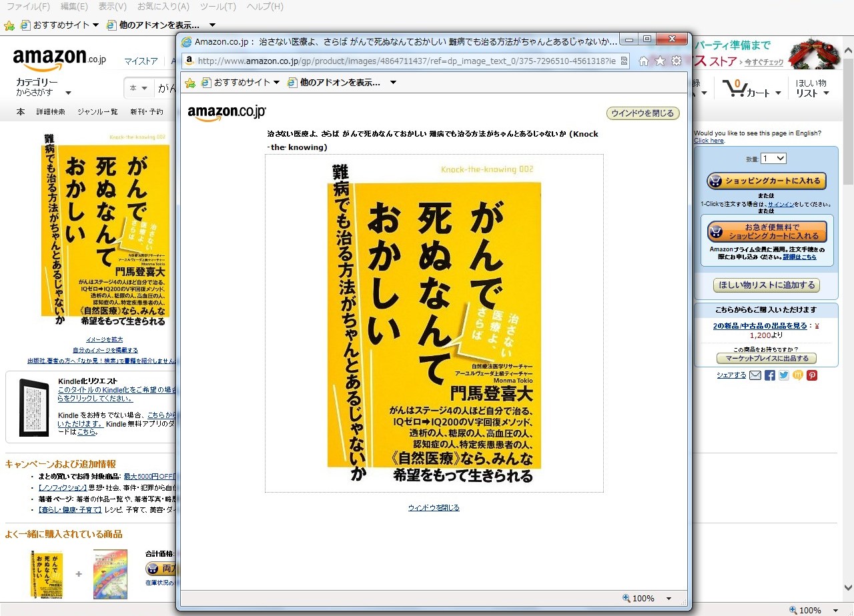Image resolution: width=854 pixels, height=616 pixels.
Task: Click the large book cover image in popup
Action: (x=434, y=323)
